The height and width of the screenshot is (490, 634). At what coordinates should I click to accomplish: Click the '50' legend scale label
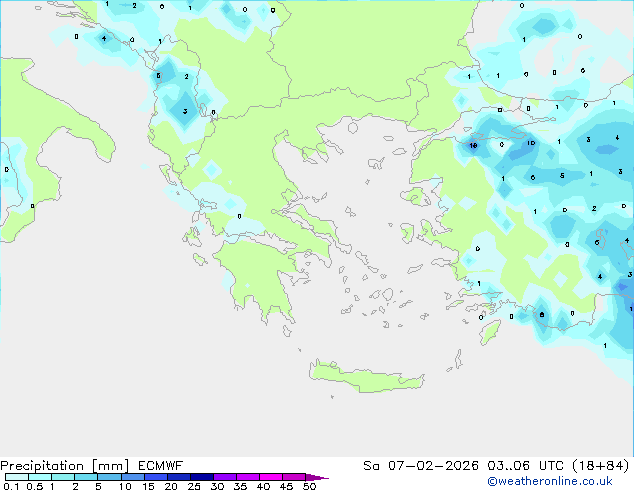[309, 486]
